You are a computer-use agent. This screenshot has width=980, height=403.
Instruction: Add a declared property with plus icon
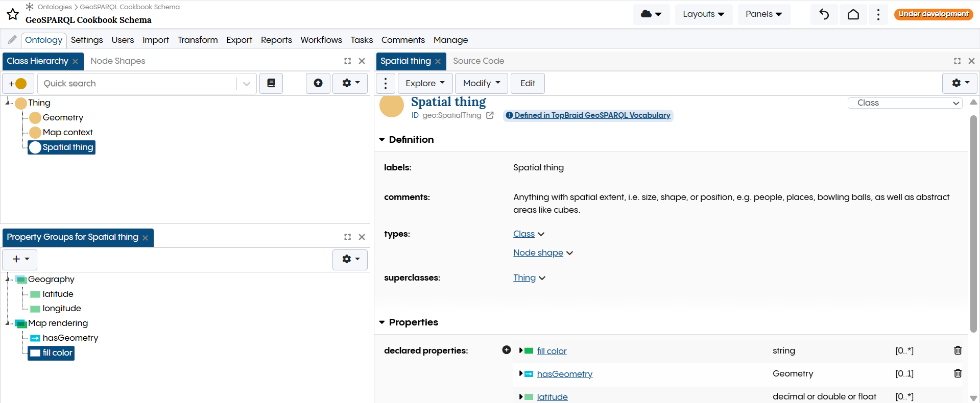point(506,350)
